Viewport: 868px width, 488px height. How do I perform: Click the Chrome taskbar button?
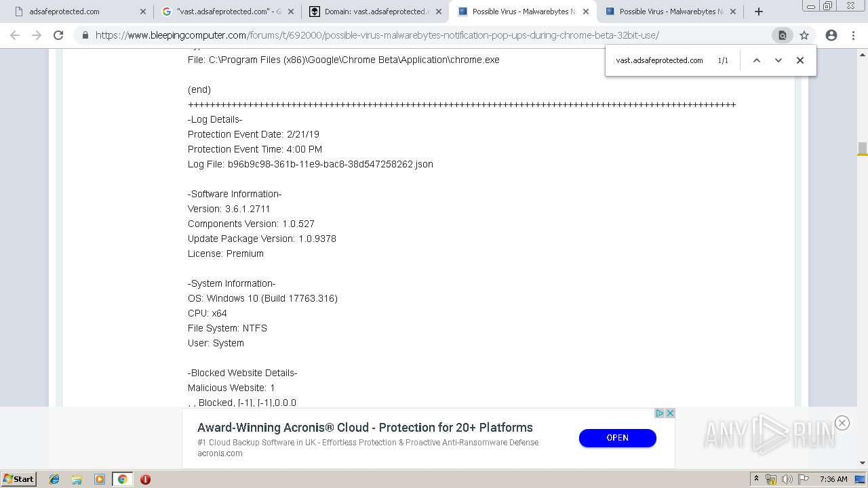point(122,479)
